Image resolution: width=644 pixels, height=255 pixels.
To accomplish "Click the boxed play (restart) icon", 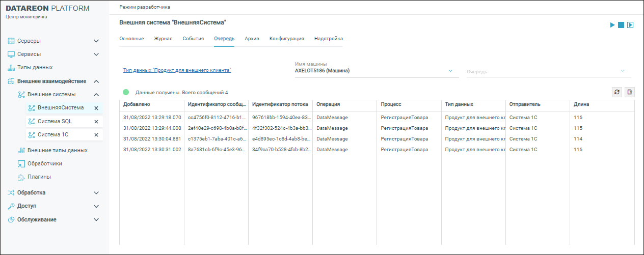I will [x=630, y=25].
